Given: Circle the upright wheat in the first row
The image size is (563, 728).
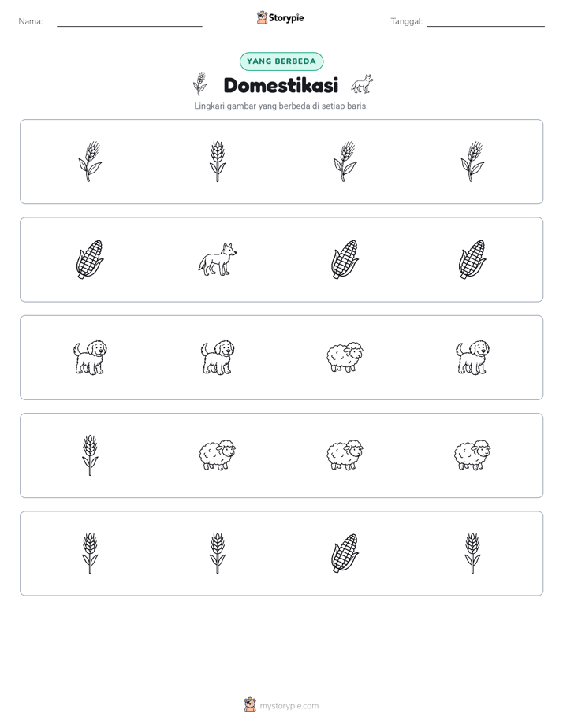Looking at the screenshot, I should tap(218, 161).
